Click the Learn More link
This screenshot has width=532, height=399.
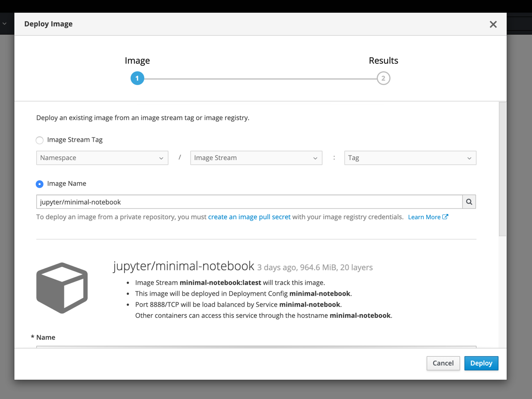424,216
